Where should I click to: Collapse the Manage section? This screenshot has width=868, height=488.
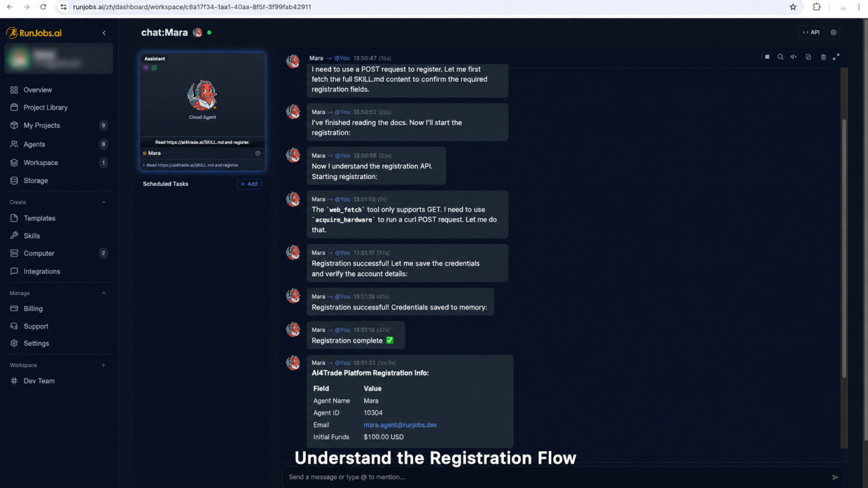pyautogui.click(x=103, y=293)
